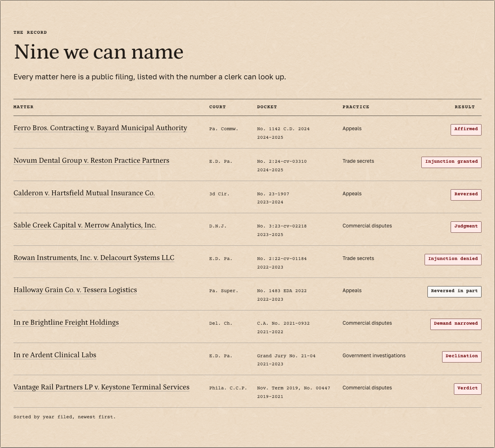495x448 pixels.
Task: Open Rowan Instruments v. Delacourt Systems LLC
Action: [x=94, y=258]
